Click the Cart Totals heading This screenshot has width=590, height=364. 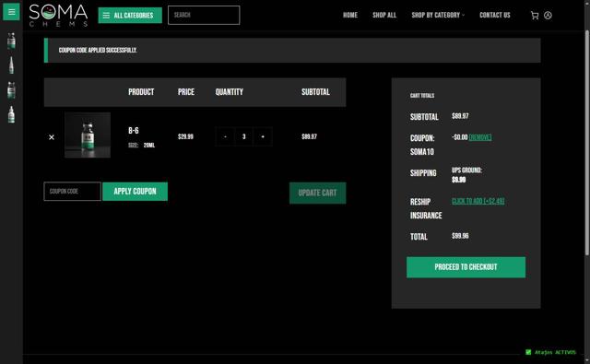422,96
